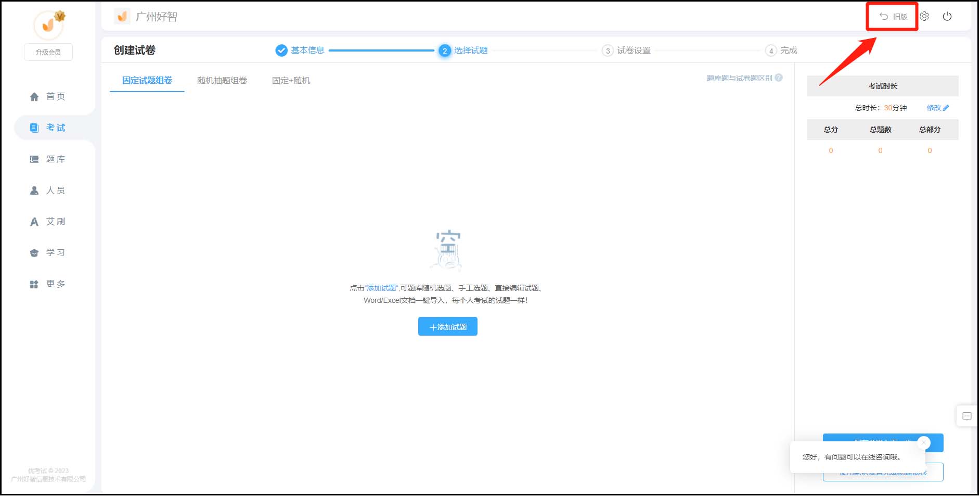Switch back to 旧版 old version

(x=894, y=17)
